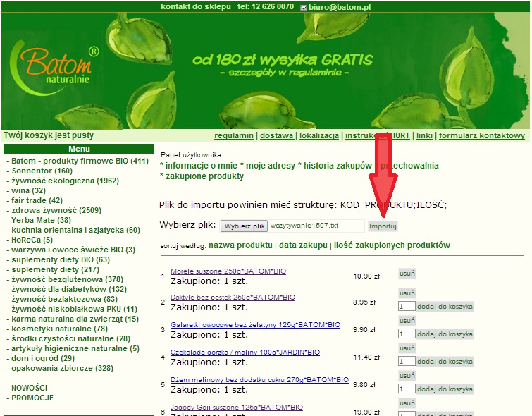The width and height of the screenshot is (532, 416).
Task: Open kosmetyki naturalne (78) category
Action: click(x=59, y=329)
